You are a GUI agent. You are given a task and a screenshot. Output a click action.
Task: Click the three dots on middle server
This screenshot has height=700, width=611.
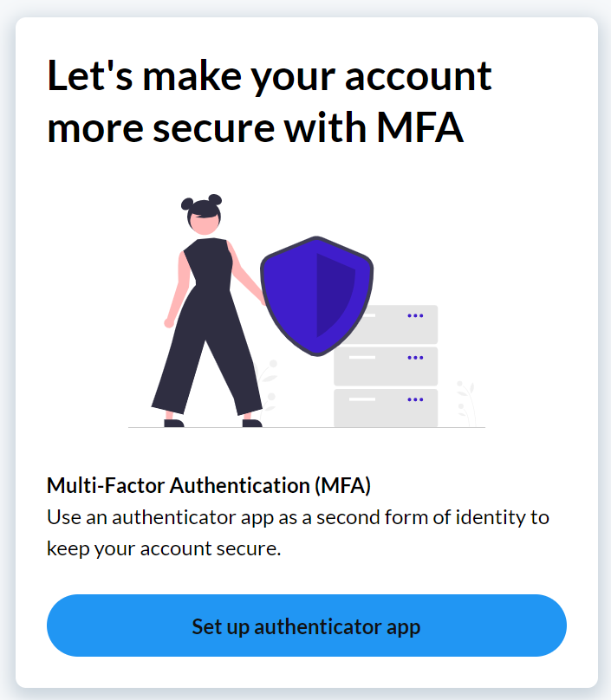(415, 357)
